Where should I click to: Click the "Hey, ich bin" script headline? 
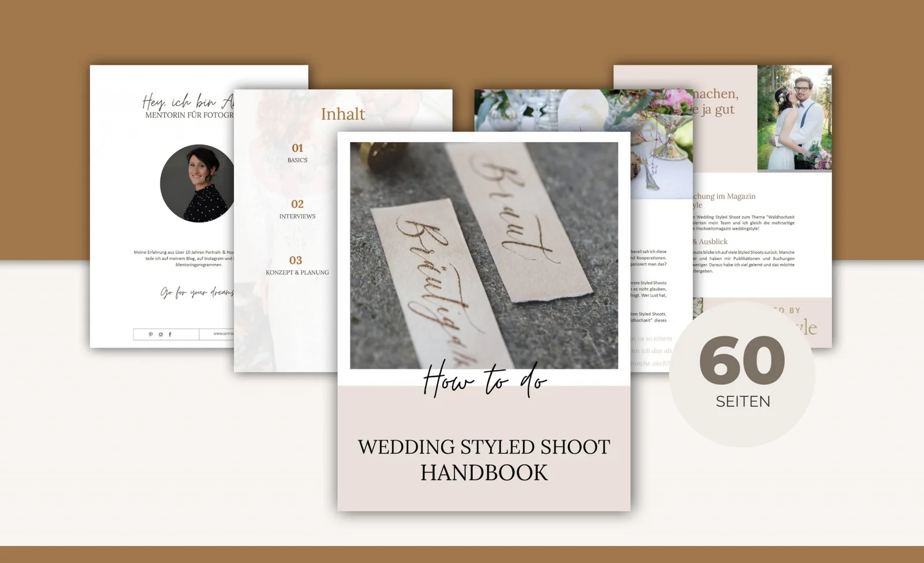click(x=188, y=102)
